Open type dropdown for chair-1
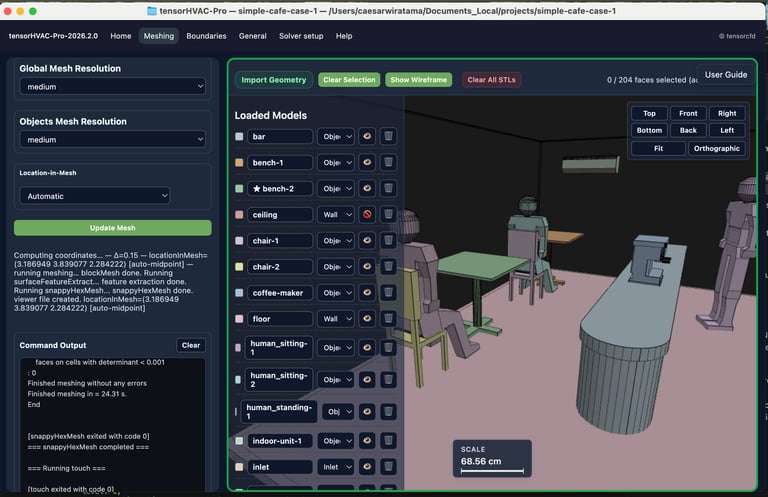 (336, 241)
